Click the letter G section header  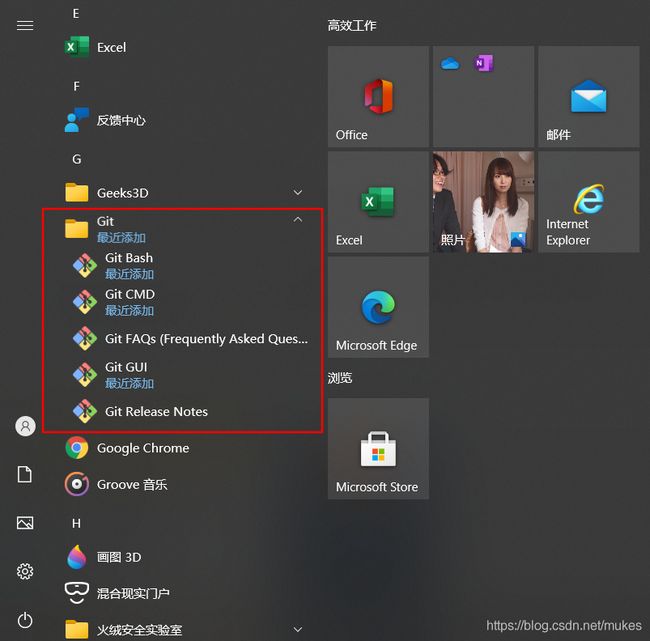[77, 159]
